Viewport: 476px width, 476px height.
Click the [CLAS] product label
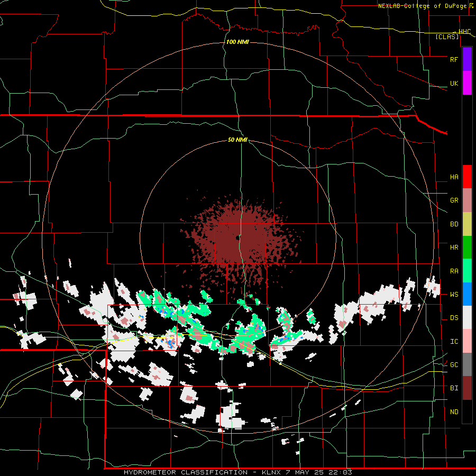tap(447, 37)
